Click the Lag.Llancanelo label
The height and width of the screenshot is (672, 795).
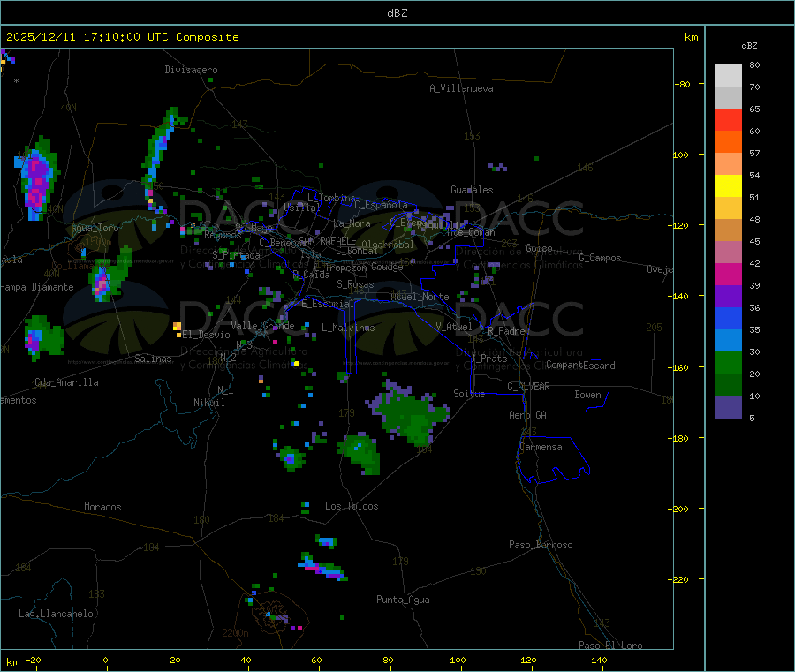(56, 614)
